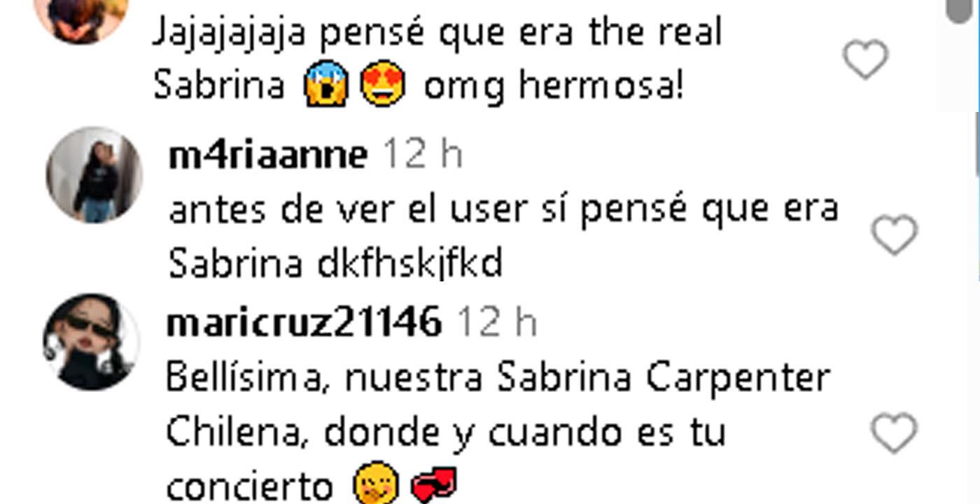
Task: Like the 'the real Sabrina' comment
Action: click(x=865, y=59)
